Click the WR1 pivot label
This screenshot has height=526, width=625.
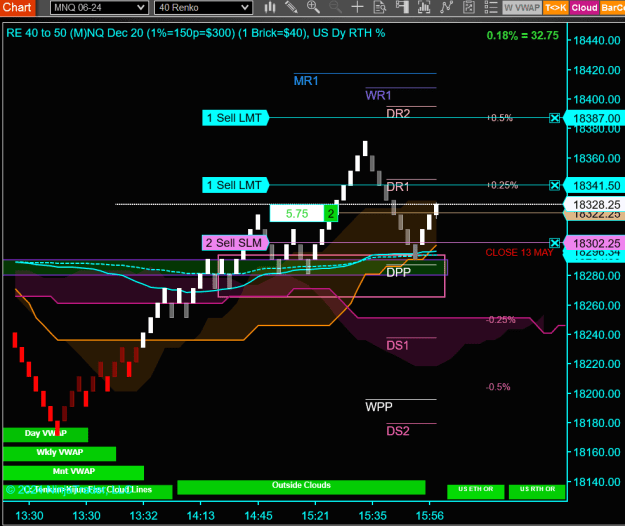pyautogui.click(x=378, y=96)
